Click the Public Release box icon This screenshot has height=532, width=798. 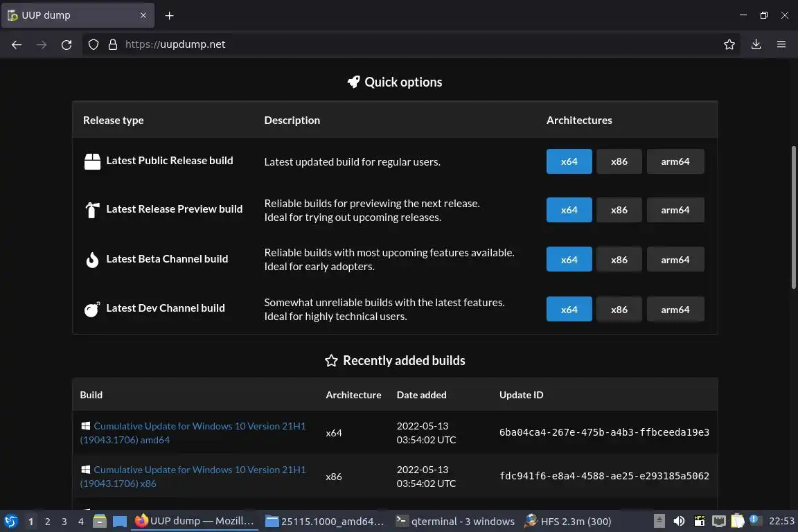tap(92, 161)
